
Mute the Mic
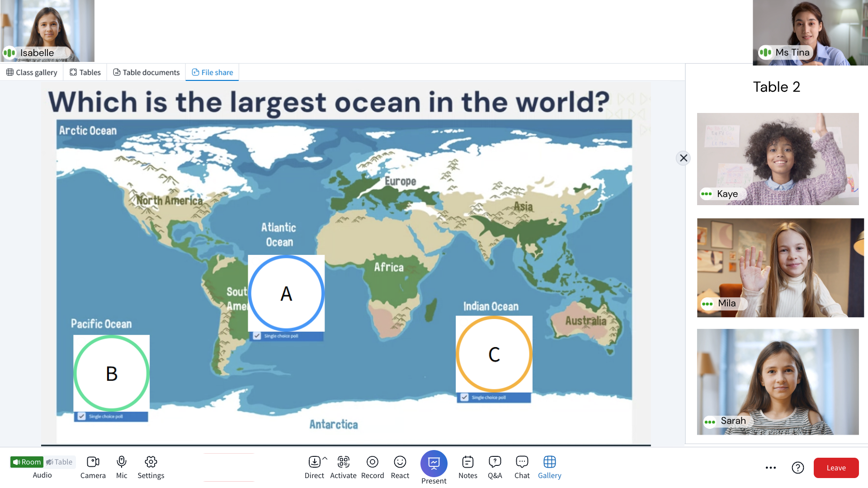[122, 467]
